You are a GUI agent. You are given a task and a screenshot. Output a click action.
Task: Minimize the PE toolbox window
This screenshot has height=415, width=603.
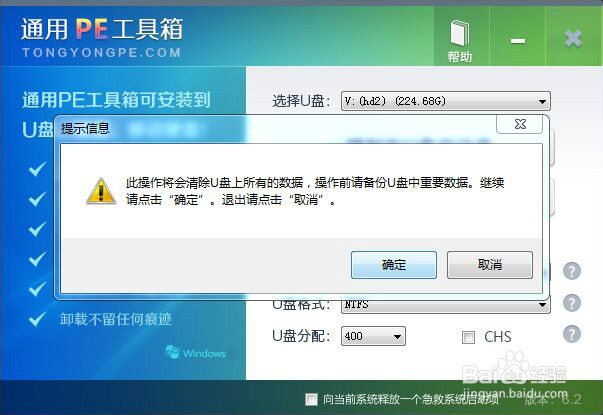point(518,40)
